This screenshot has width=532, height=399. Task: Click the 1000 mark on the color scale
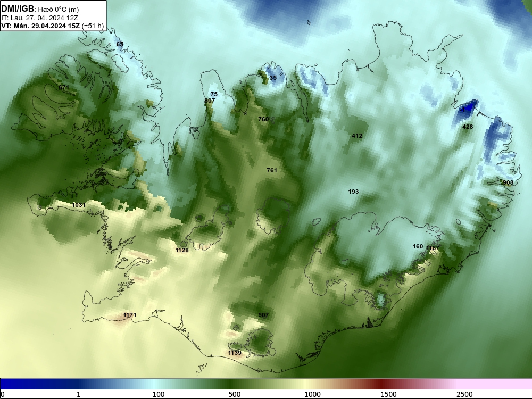[x=312, y=394]
